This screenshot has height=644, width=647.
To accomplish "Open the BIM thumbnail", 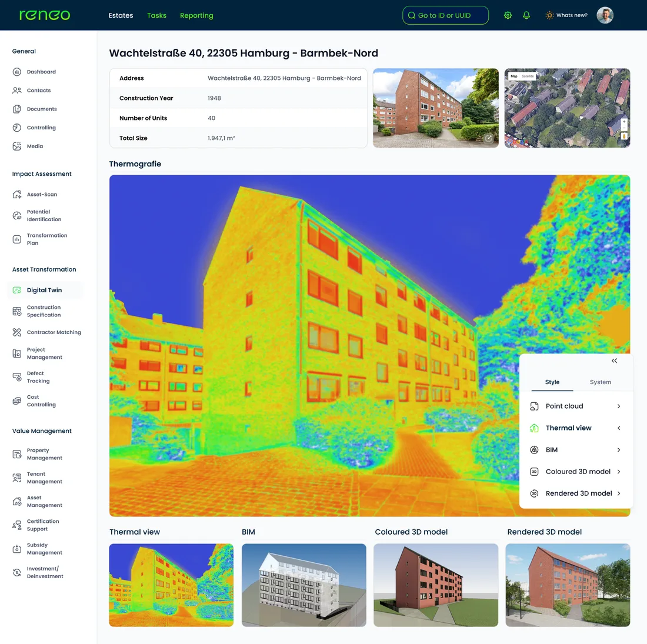I will (304, 585).
